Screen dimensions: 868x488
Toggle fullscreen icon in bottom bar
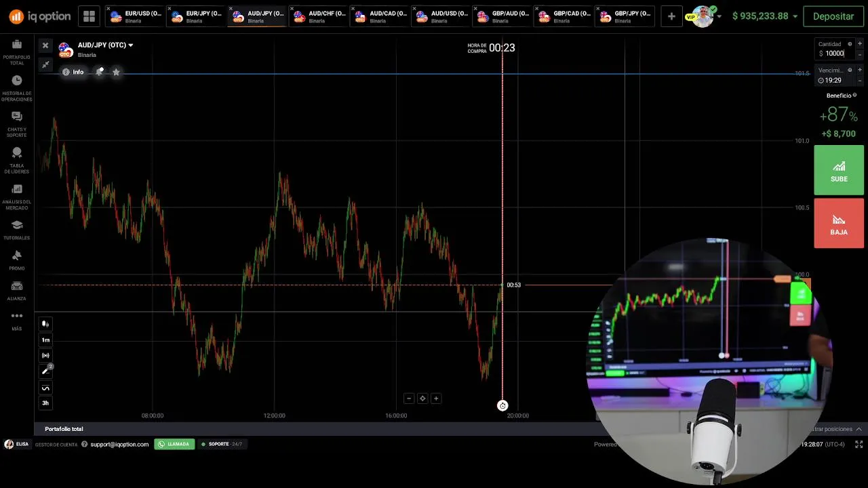coord(859,445)
